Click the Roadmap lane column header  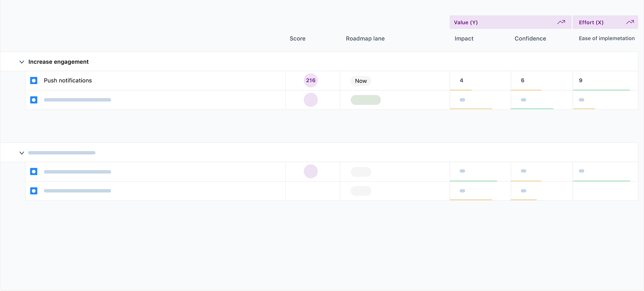click(365, 39)
